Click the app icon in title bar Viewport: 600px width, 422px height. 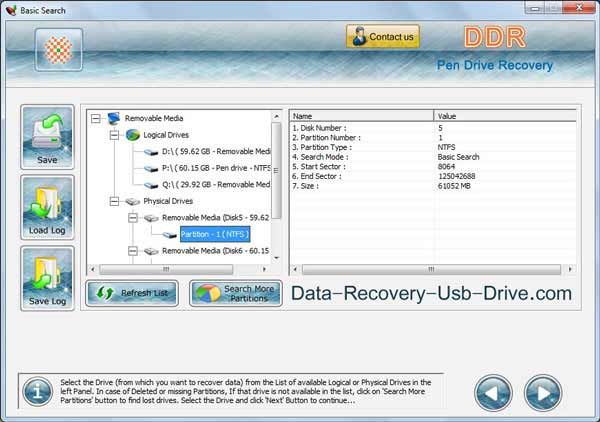click(11, 10)
